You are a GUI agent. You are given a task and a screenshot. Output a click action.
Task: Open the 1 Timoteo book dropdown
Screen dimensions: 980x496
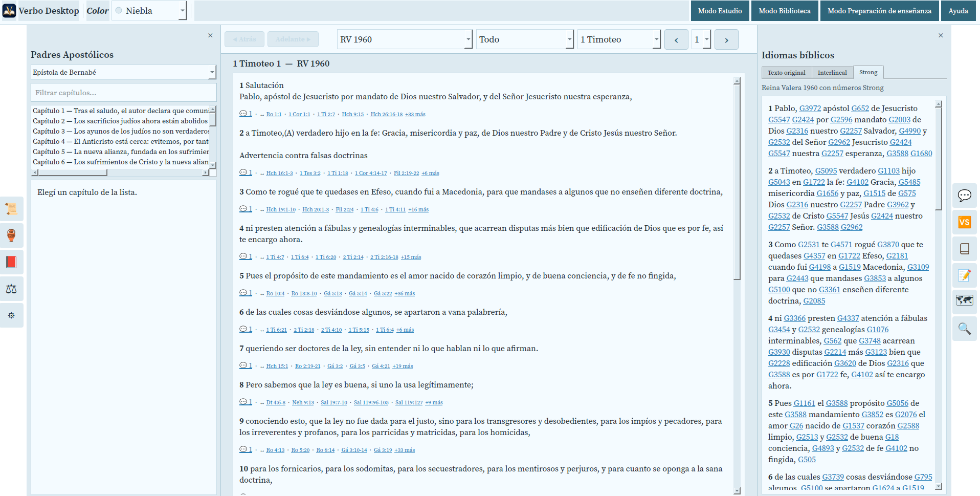[x=619, y=39]
